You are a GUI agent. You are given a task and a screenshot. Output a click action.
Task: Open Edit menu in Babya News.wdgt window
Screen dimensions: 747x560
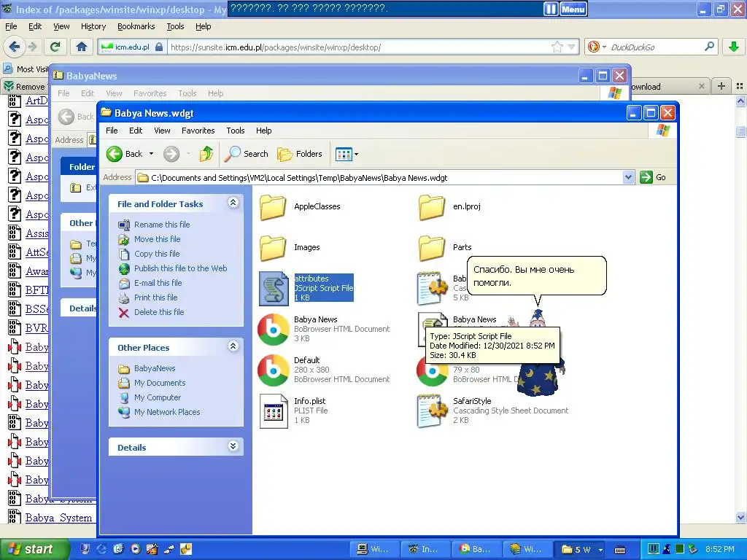[x=136, y=131]
